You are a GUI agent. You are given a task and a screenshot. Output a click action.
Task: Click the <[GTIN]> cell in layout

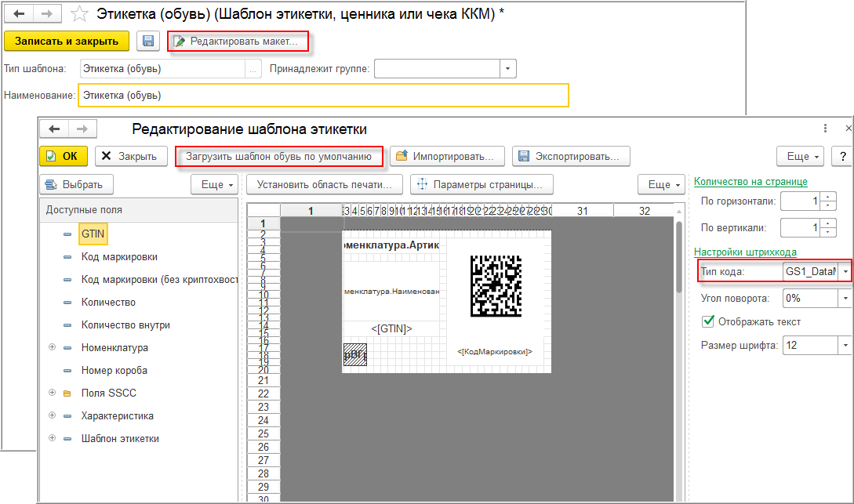tap(391, 328)
